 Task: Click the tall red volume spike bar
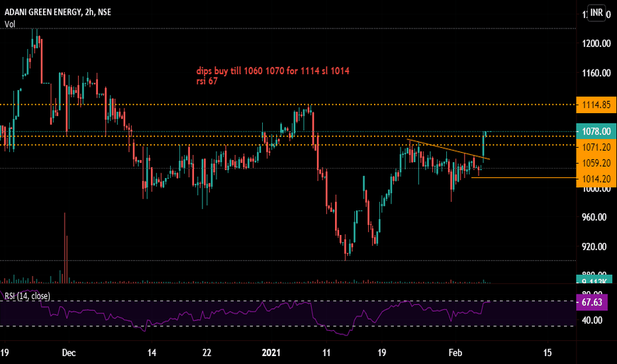coord(65,248)
